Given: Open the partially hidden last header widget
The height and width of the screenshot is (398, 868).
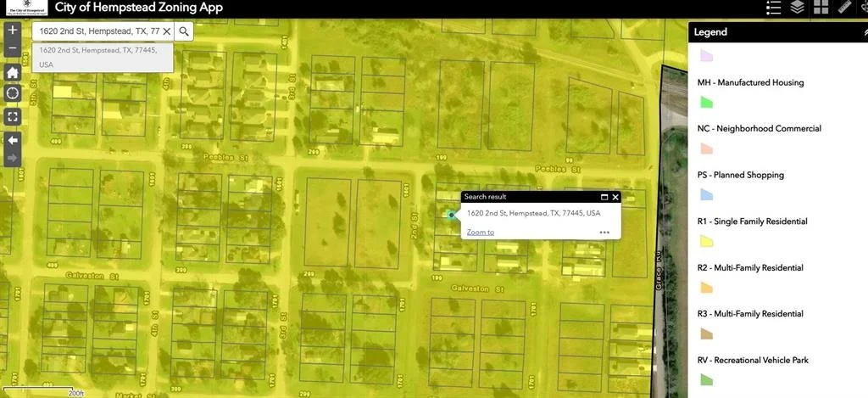Looking at the screenshot, I should click(x=864, y=8).
